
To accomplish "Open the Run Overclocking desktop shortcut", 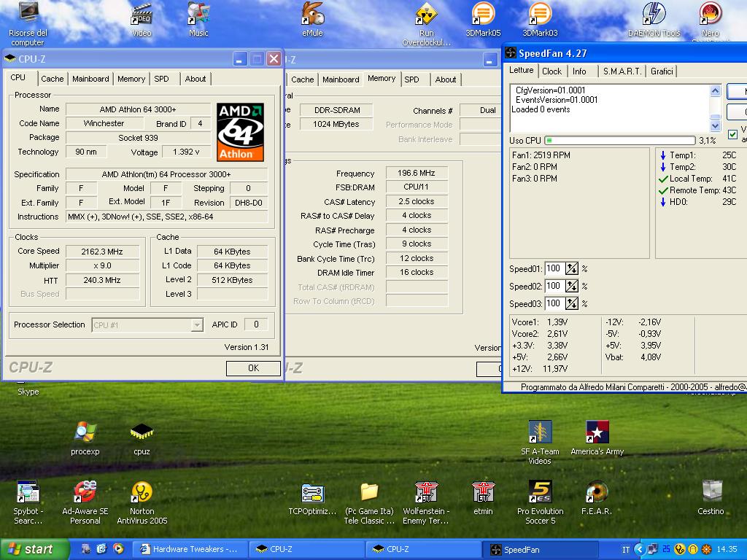I will [x=426, y=25].
